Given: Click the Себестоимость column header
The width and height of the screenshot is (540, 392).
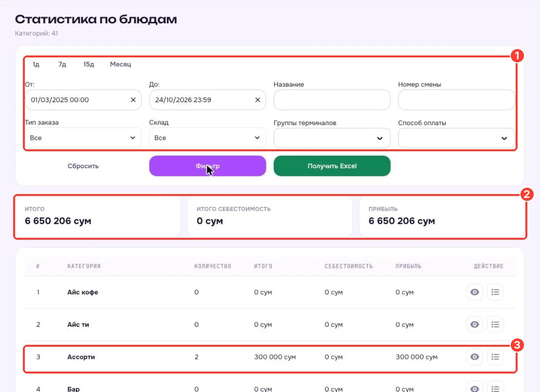Looking at the screenshot, I should pos(349,266).
